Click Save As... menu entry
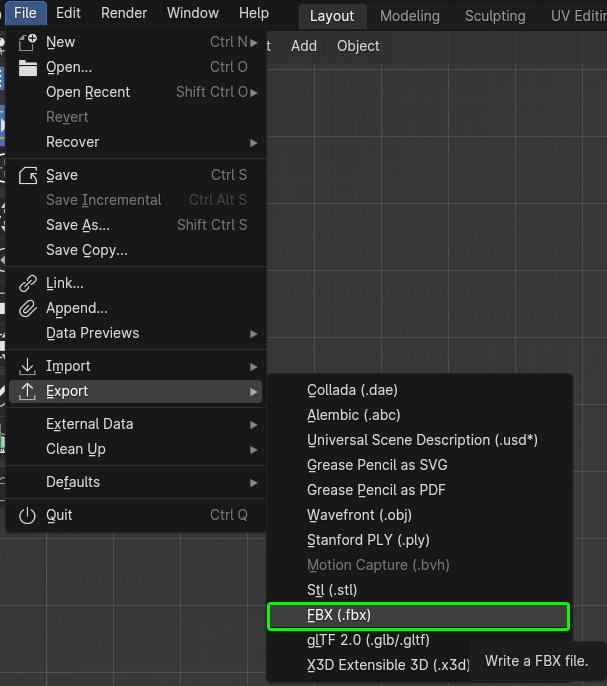 (x=78, y=225)
